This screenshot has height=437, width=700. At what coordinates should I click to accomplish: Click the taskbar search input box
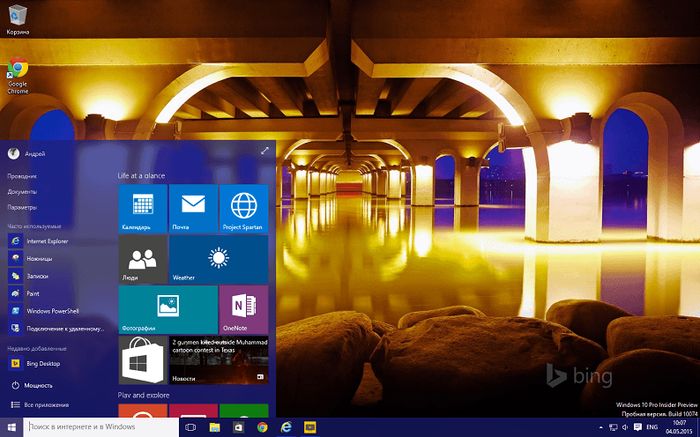tap(100, 427)
